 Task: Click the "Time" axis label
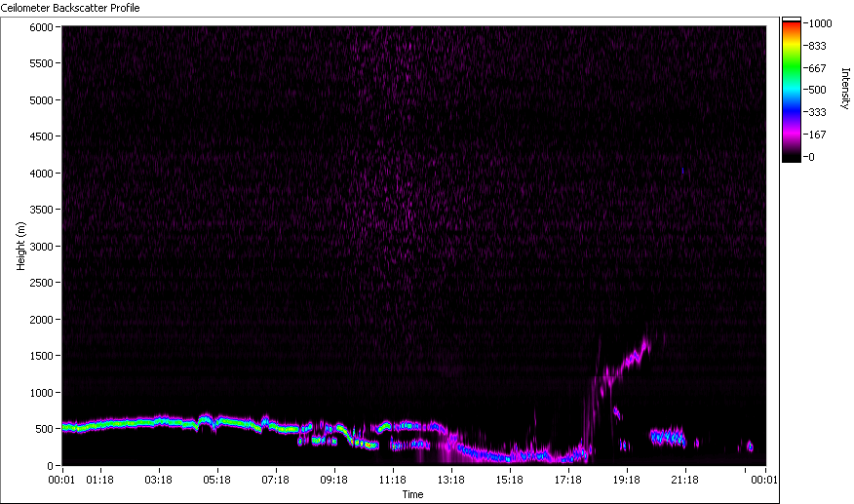(412, 494)
